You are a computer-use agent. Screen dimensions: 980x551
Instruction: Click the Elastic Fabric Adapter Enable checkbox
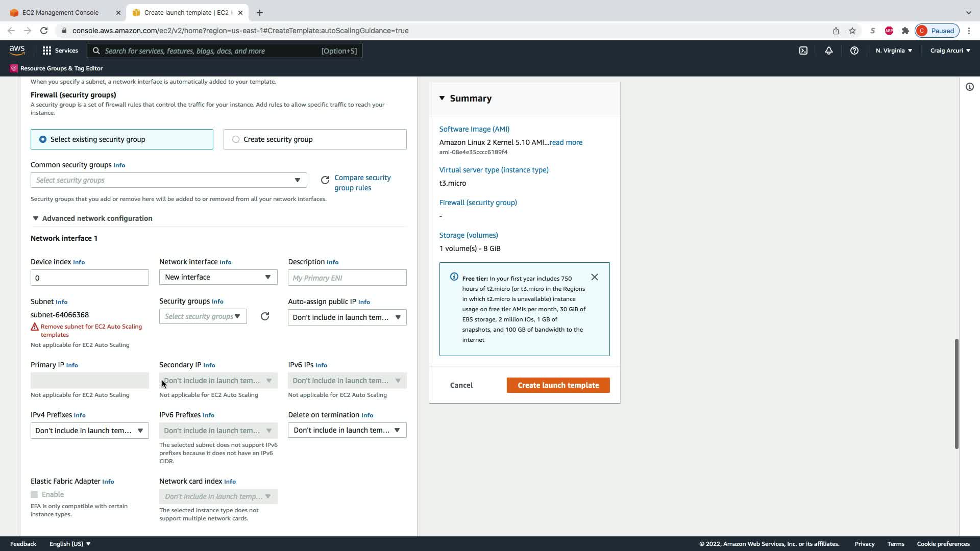click(34, 494)
